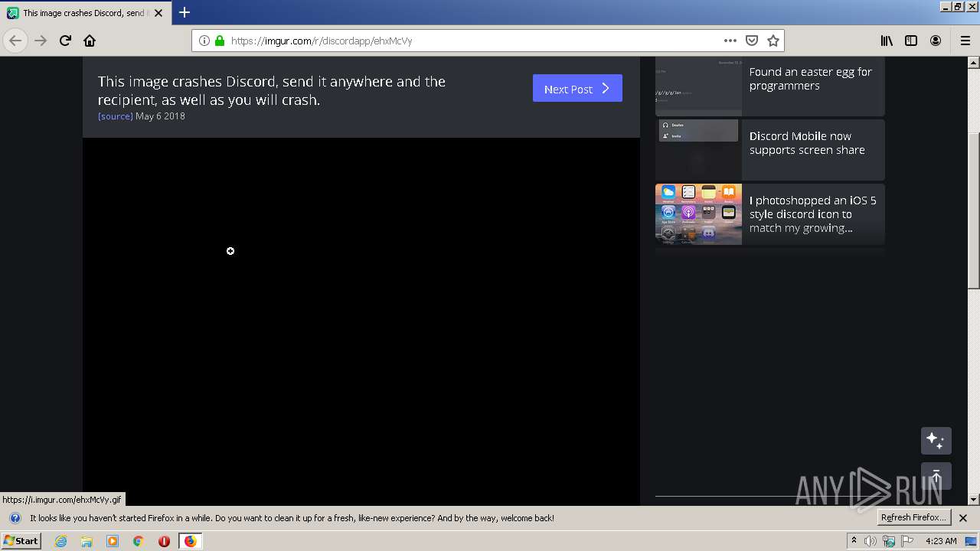Click the iOS 5 discord icon thumbnail
This screenshot has height=551, width=980.
point(698,214)
